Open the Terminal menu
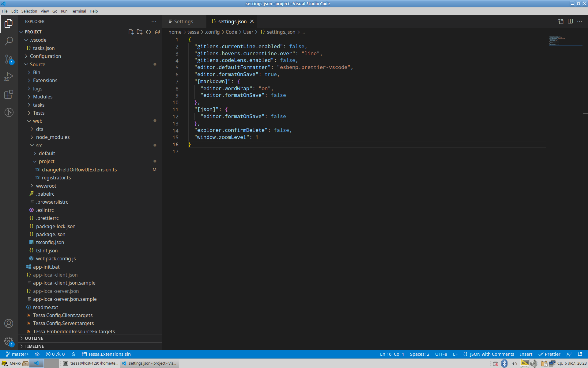This screenshot has height=368, width=588. [x=78, y=11]
